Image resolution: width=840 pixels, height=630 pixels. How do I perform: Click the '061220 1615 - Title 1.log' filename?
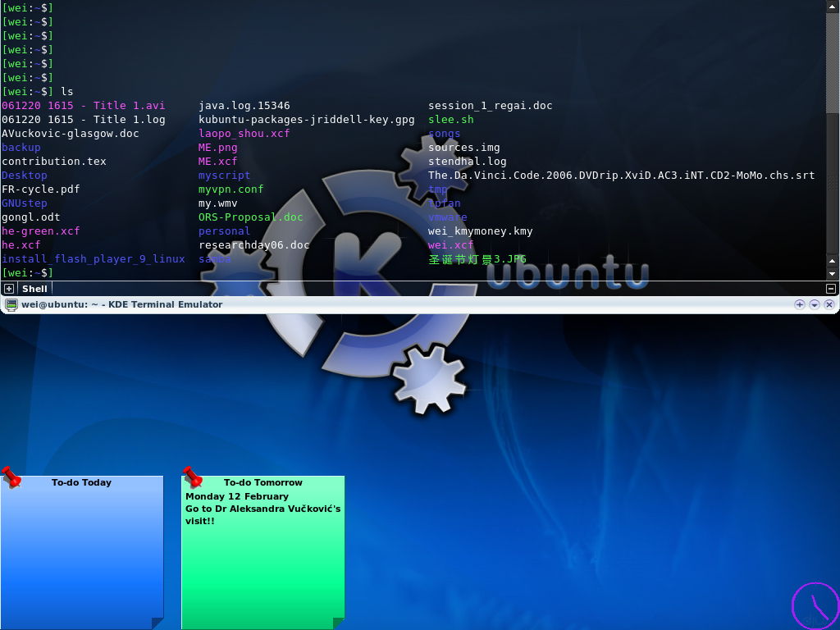pos(83,120)
